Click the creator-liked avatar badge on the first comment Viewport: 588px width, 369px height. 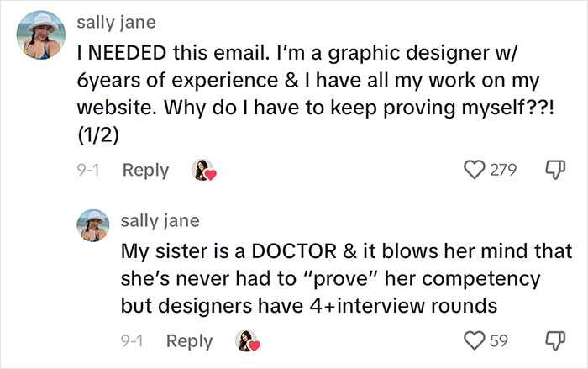point(204,171)
